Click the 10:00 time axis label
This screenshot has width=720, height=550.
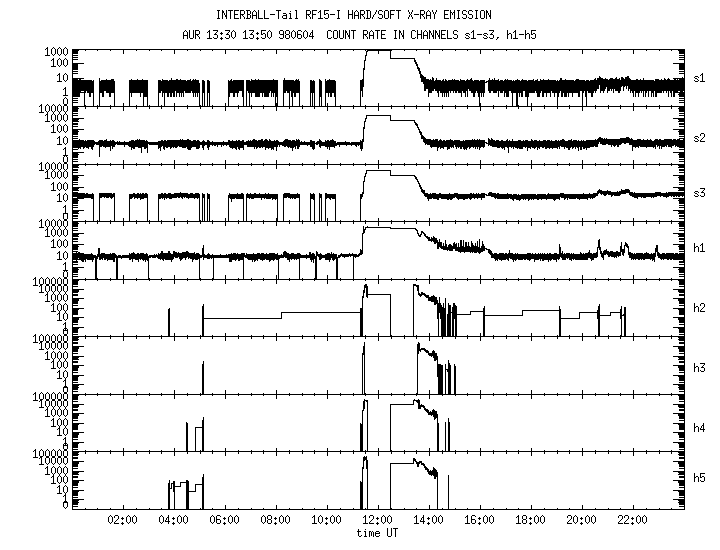pyautogui.click(x=326, y=520)
